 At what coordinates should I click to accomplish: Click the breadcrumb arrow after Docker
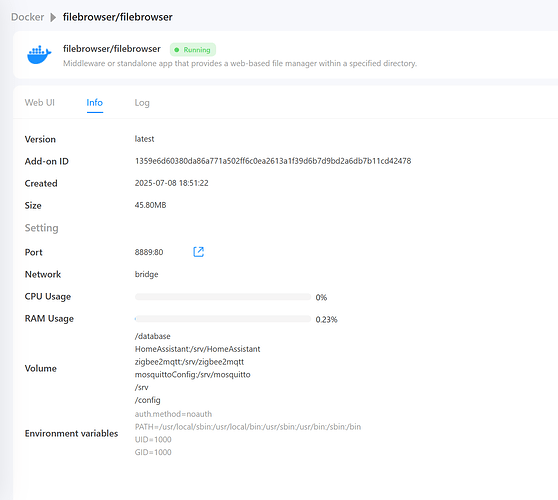pos(53,17)
